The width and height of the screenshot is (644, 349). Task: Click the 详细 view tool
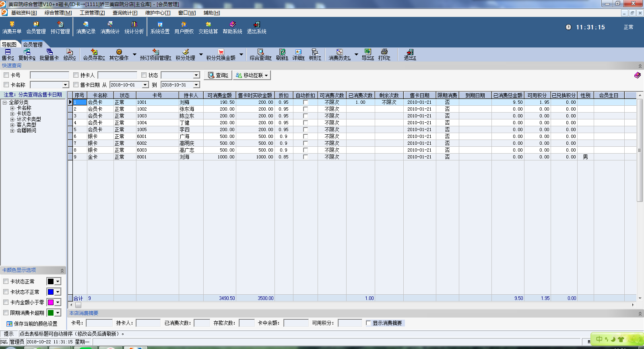299,55
